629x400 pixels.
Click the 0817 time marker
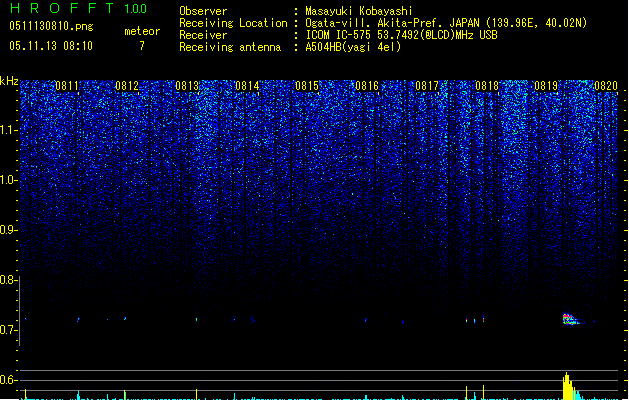tap(427, 86)
